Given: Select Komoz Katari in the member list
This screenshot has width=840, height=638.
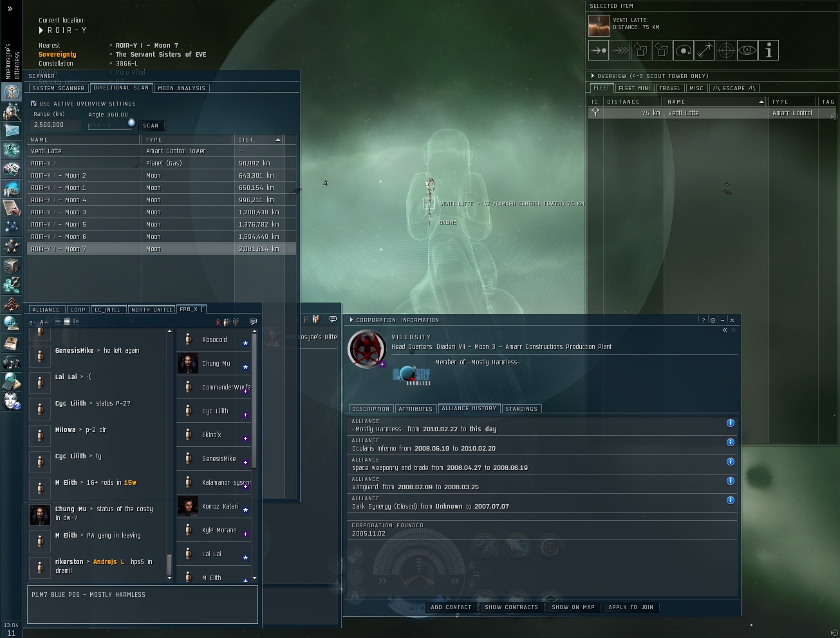Looking at the screenshot, I should coord(214,507).
